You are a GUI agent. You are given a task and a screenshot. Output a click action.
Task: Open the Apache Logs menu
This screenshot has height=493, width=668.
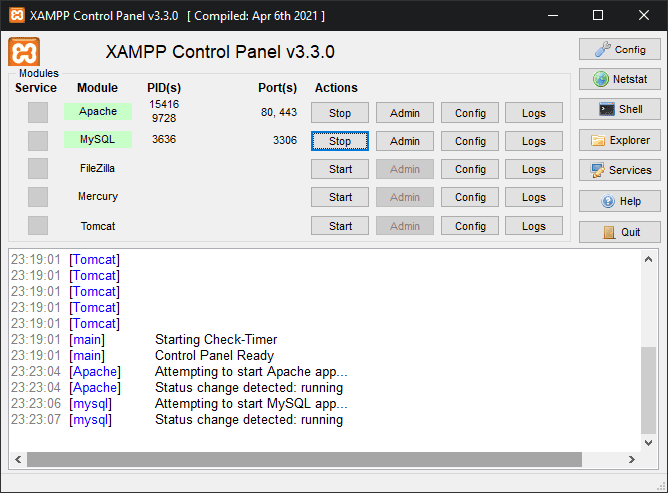point(534,112)
